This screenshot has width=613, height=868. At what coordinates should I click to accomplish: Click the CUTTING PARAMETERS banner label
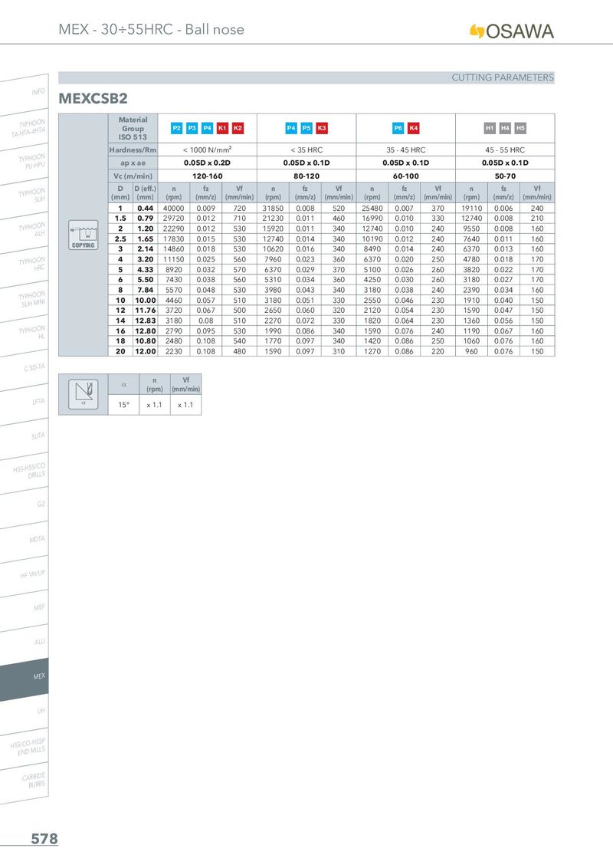(503, 77)
